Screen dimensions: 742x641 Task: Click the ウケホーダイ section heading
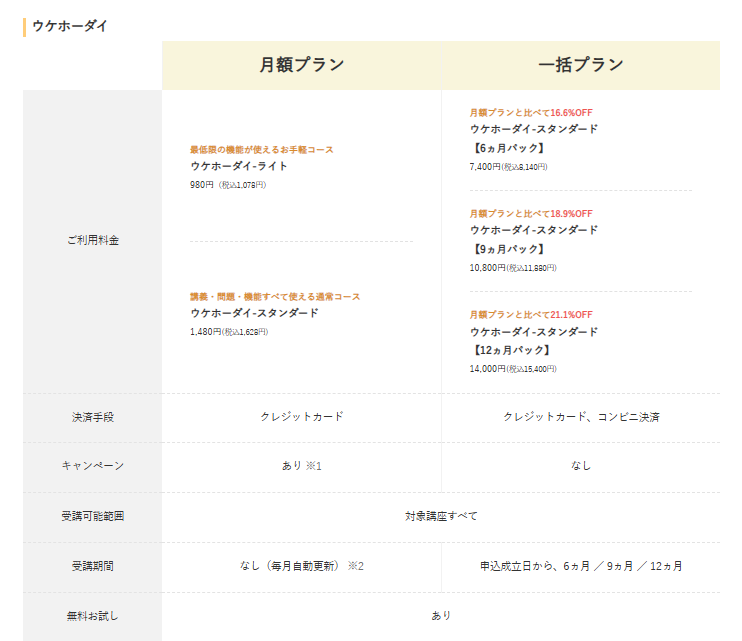(x=69, y=26)
